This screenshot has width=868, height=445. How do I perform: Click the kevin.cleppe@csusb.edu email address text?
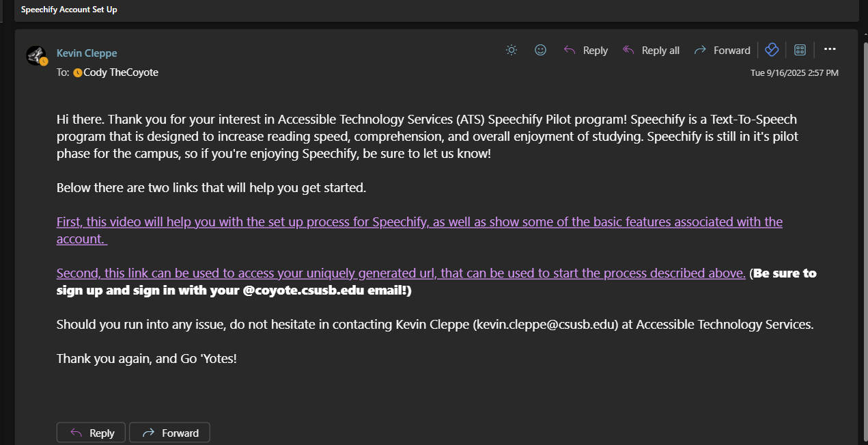[x=546, y=325]
